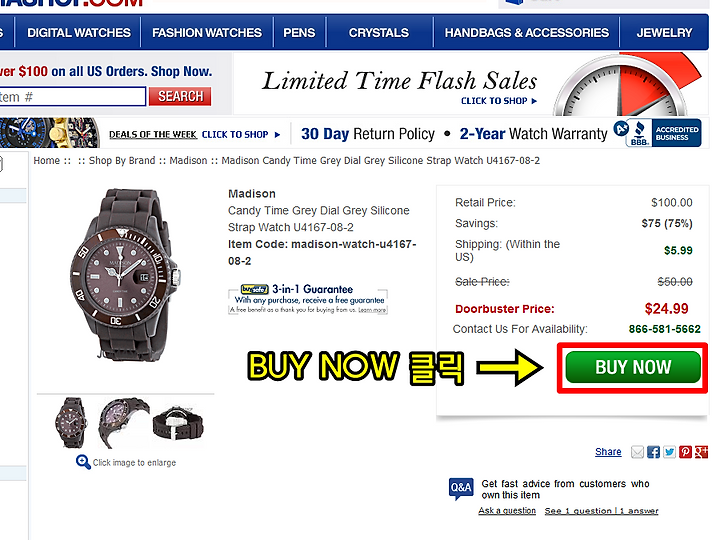Open the Handbags & Accessories menu
Viewport: 720px width, 540px height.
point(527,33)
